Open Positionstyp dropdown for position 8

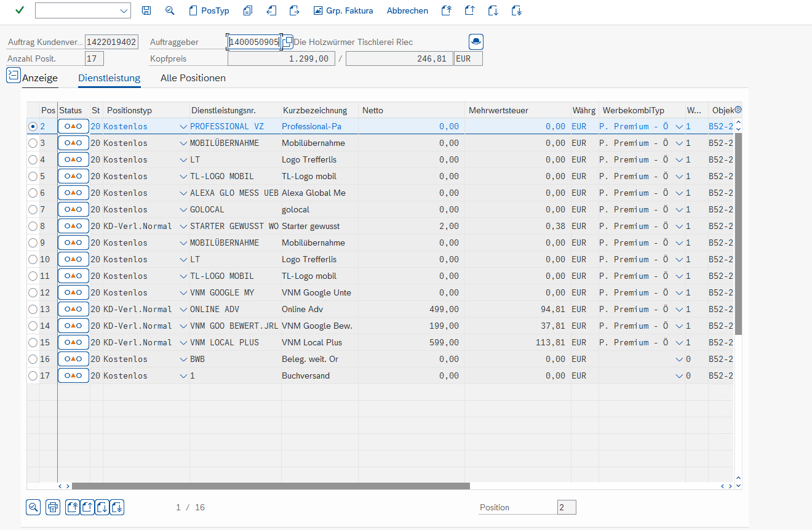tap(183, 226)
